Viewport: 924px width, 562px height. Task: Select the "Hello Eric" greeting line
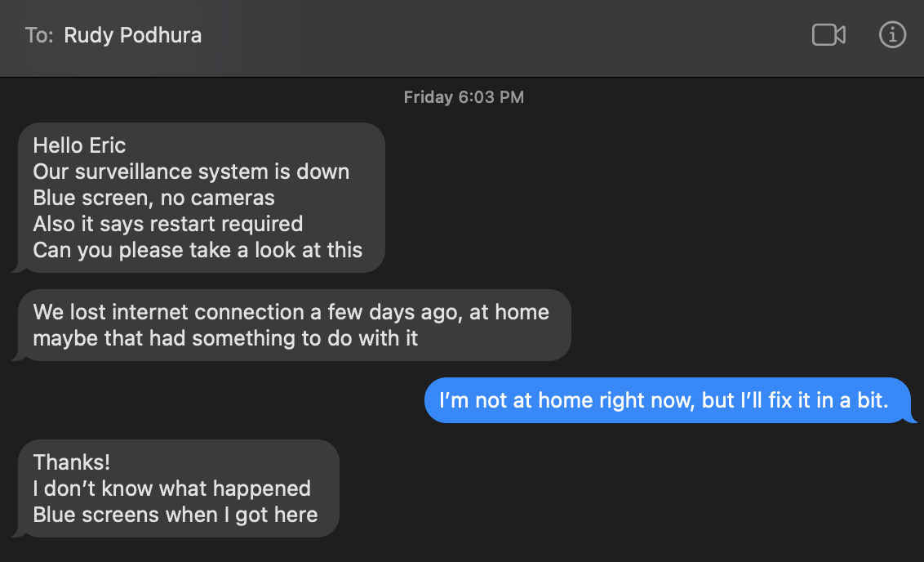[x=79, y=146]
